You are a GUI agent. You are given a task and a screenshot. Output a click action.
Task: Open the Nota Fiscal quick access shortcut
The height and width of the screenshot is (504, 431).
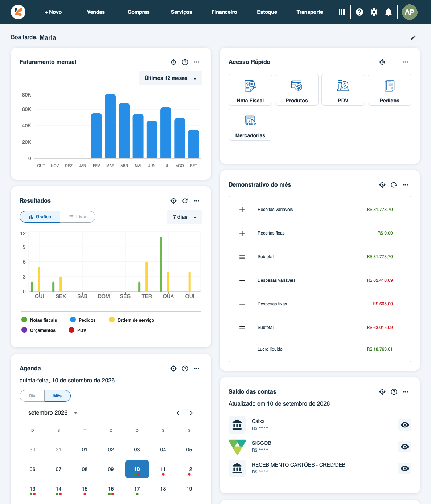tap(250, 90)
